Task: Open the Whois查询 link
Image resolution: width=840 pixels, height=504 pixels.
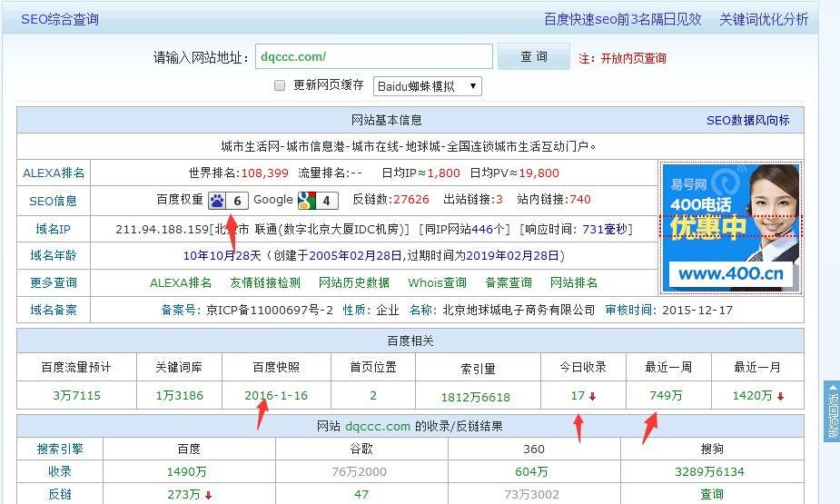Action: [437, 282]
